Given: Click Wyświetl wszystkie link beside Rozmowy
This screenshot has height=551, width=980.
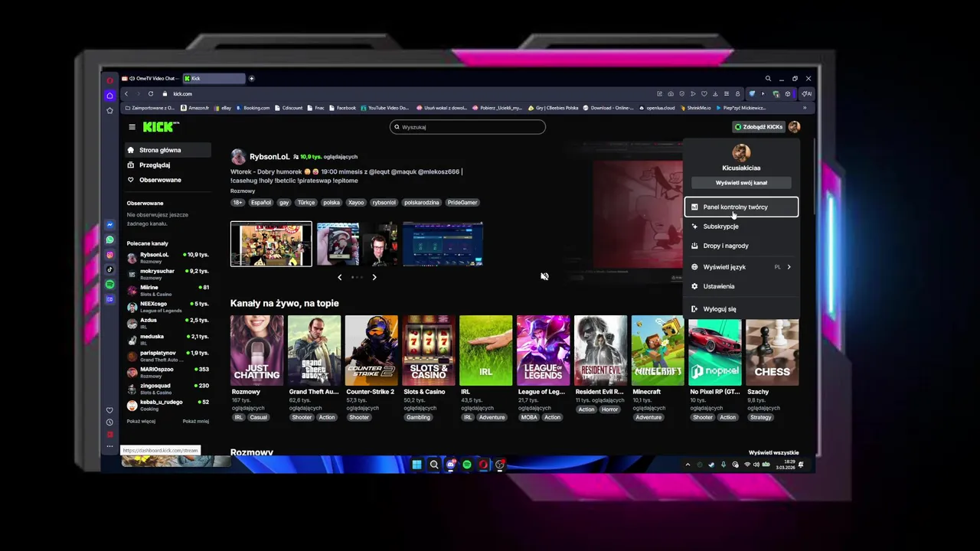Looking at the screenshot, I should (773, 453).
